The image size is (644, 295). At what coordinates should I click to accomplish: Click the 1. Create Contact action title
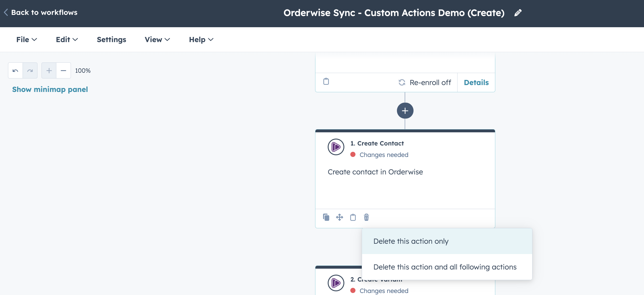(x=377, y=143)
